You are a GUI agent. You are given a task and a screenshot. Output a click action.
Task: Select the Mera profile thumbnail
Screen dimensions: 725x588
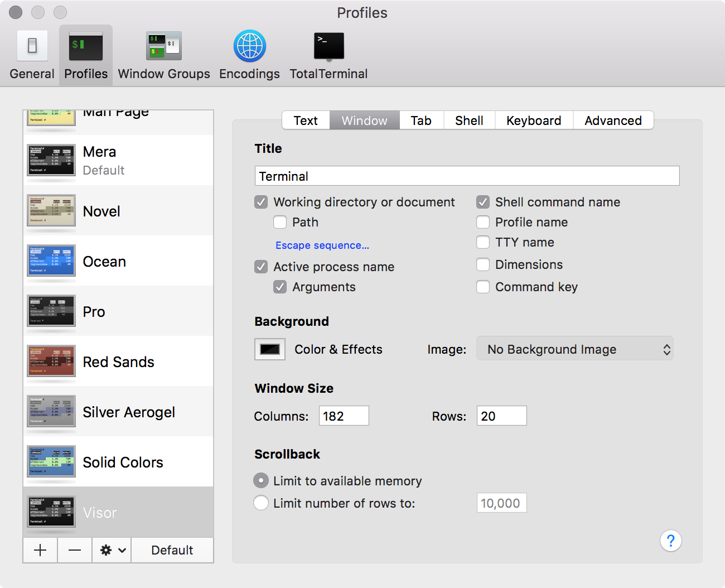point(51,160)
